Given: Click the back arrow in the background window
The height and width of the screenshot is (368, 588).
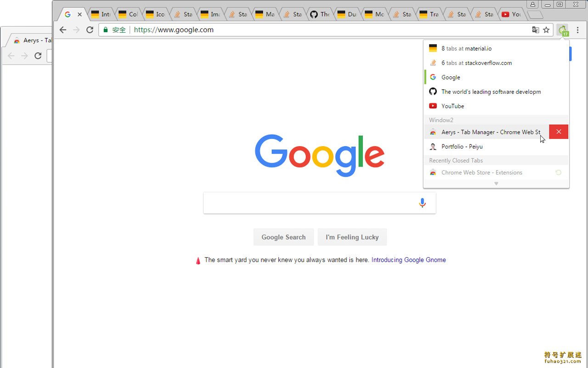Looking at the screenshot, I should click(11, 56).
